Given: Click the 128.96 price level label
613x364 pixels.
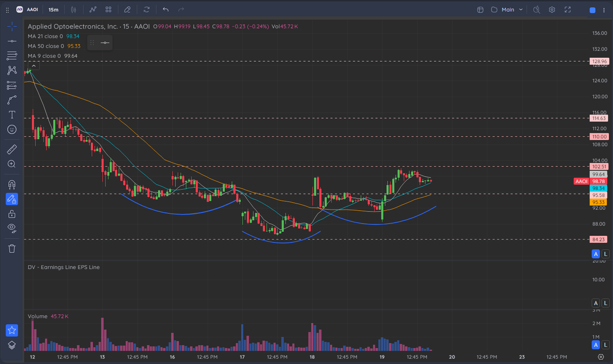Looking at the screenshot, I should (x=599, y=61).
